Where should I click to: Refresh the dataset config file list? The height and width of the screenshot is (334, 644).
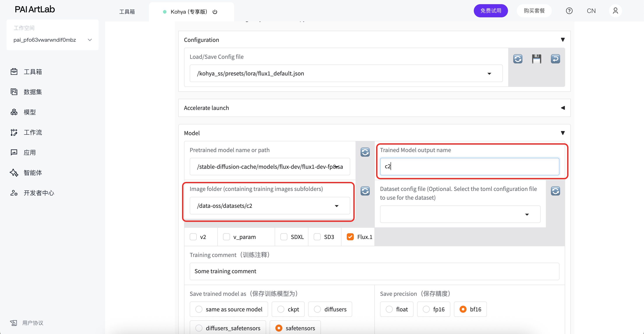point(555,191)
